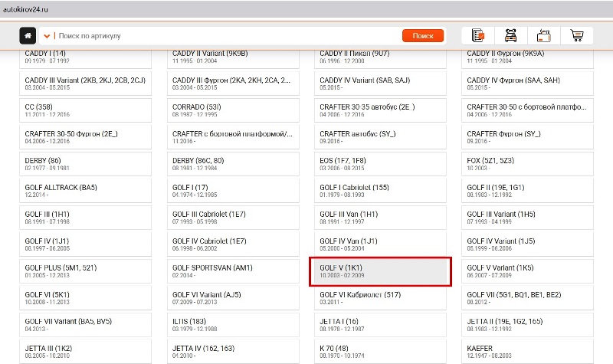
Task: Pick GOLF VI (5K1) card
Action: click(85, 298)
